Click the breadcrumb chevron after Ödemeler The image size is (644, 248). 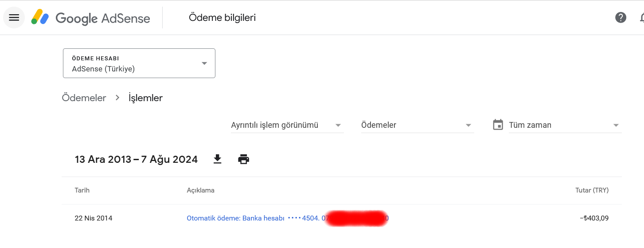(117, 98)
